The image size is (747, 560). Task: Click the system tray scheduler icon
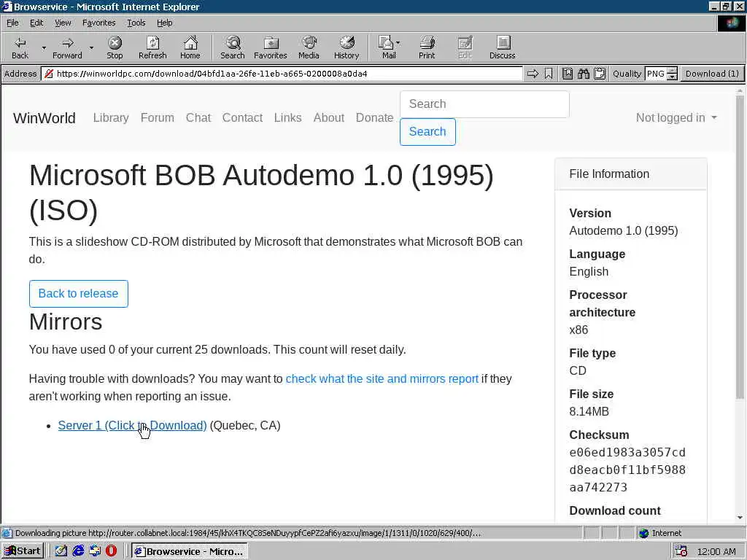681,551
